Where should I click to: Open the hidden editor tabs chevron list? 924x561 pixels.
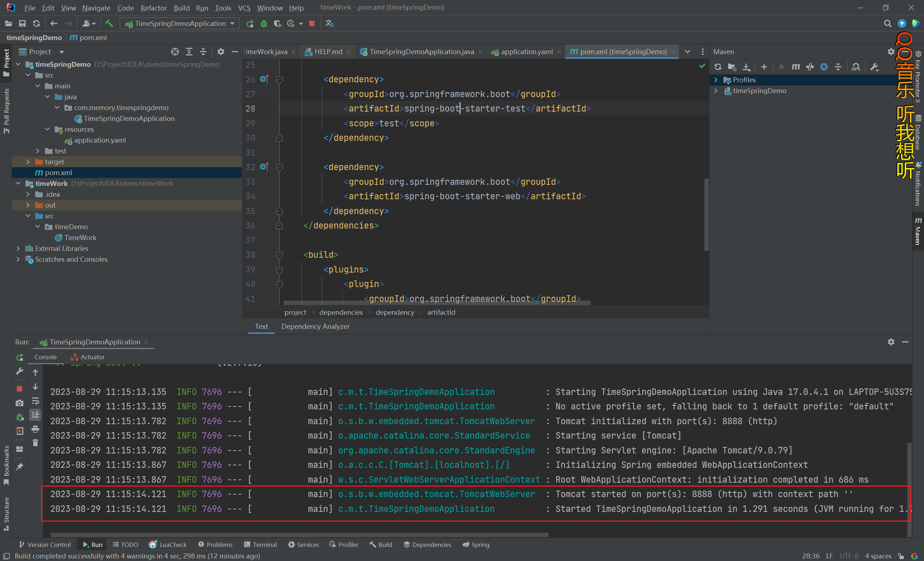point(687,52)
